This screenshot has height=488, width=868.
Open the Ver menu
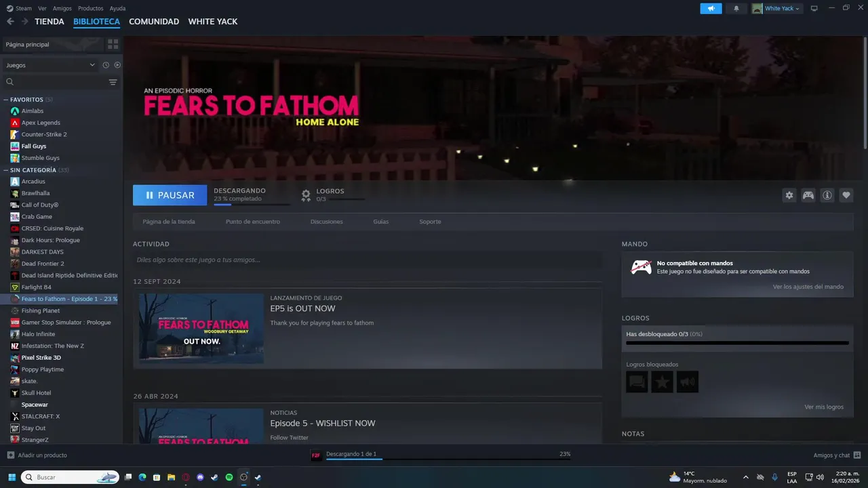click(43, 8)
